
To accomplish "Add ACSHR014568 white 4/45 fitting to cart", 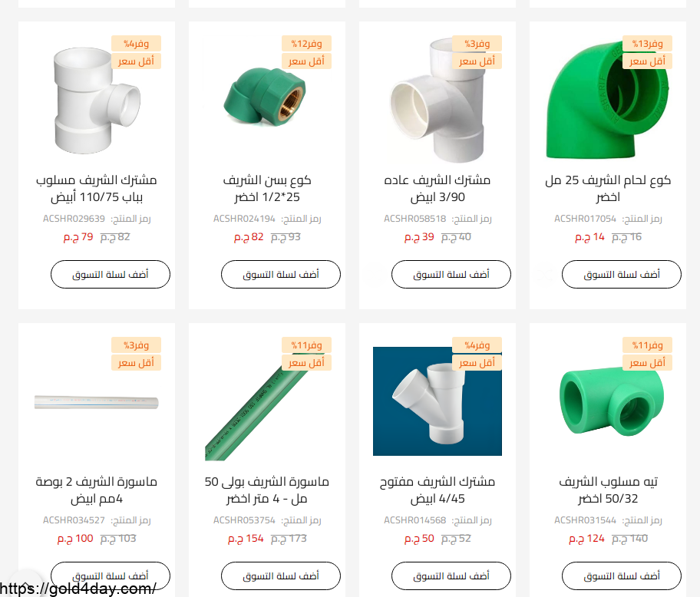I will (x=451, y=576).
